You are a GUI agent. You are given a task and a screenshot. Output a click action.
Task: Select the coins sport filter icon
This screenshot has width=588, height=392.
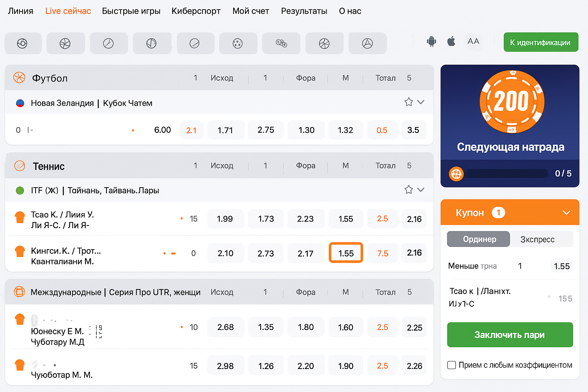pyautogui.click(x=281, y=43)
